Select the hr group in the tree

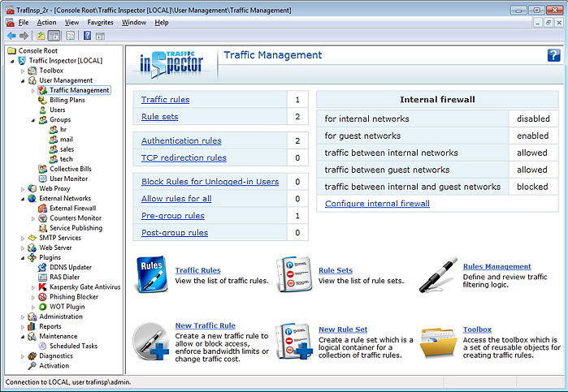63,129
